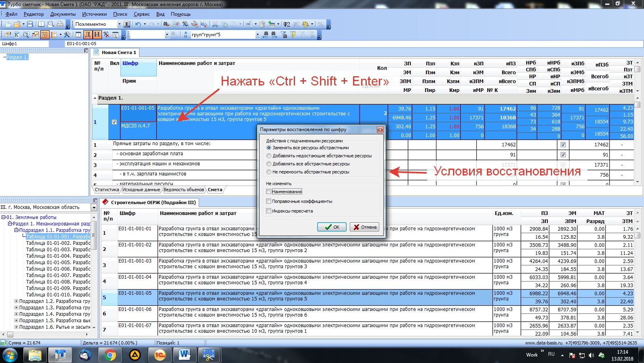Open the Редактор menu
This screenshot has height=363, width=644.
34,14
